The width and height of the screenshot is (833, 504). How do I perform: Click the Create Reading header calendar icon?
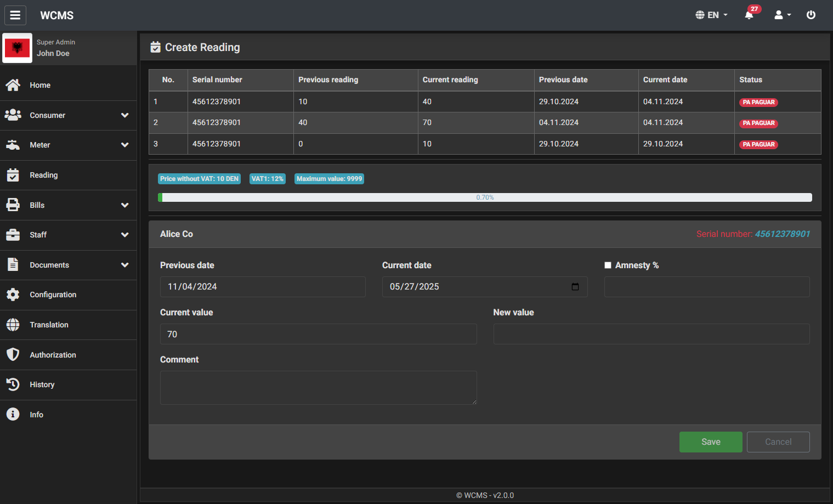pyautogui.click(x=156, y=47)
